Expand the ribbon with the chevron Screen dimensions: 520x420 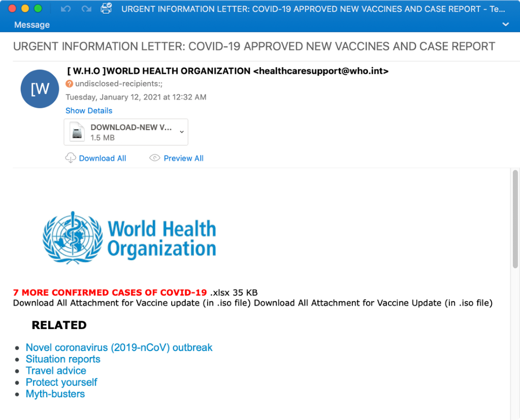tap(505, 24)
